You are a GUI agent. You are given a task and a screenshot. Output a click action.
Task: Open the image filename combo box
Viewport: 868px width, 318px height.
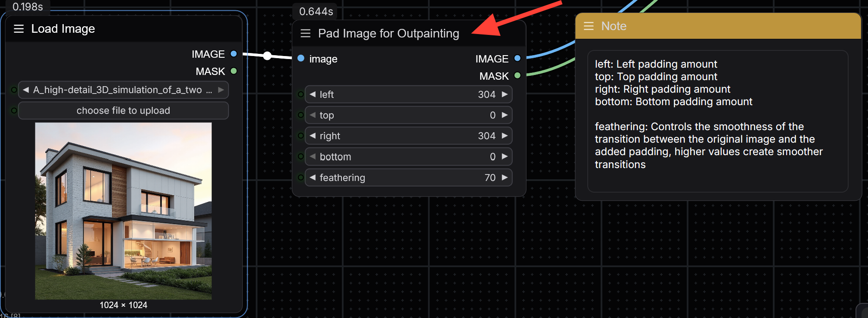click(x=123, y=90)
